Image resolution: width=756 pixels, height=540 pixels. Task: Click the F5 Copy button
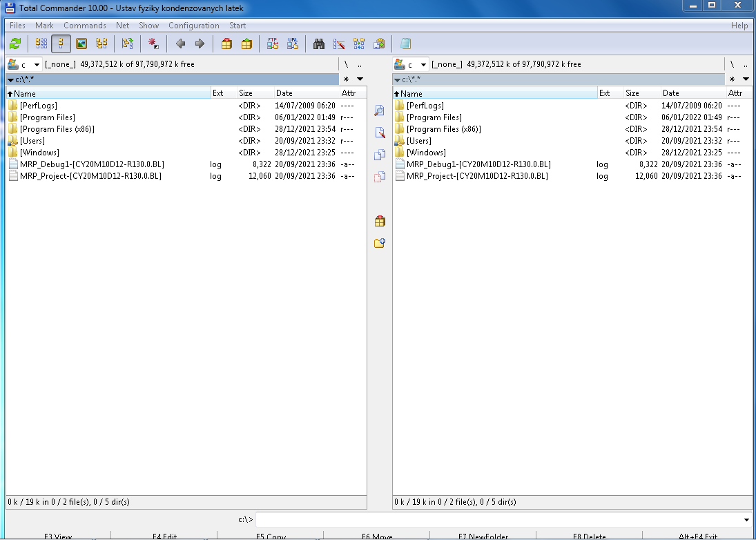pos(271,536)
